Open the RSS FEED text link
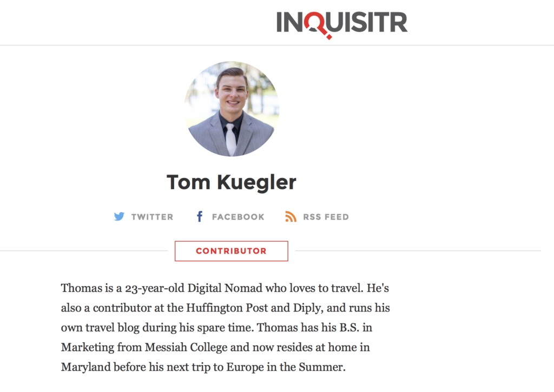The image size is (554, 392). [326, 217]
